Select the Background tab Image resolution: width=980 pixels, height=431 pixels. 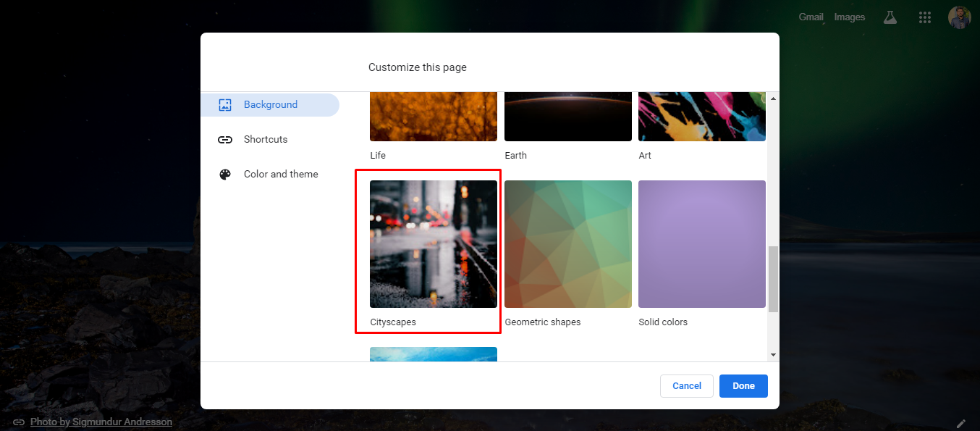[x=270, y=105]
